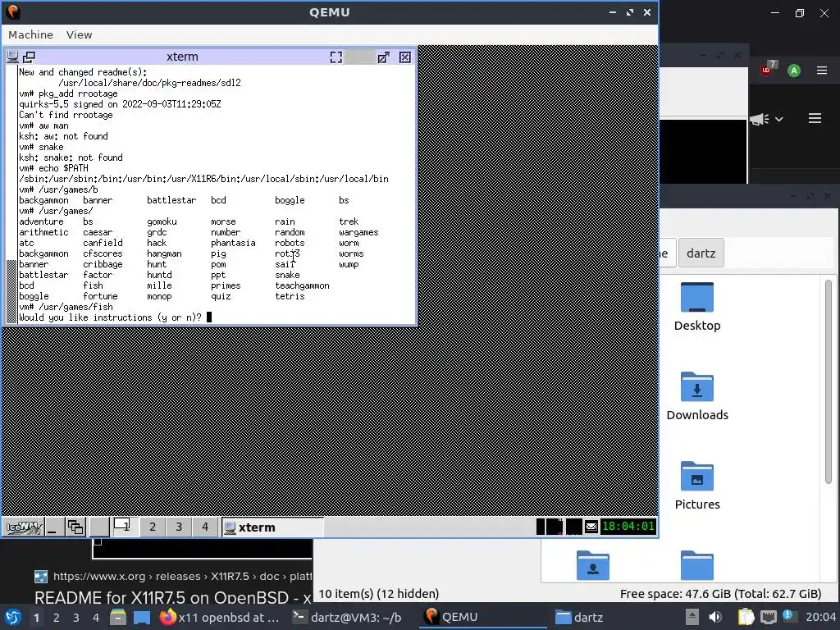Click the xterm scrollbar thumb
840x630 pixels.
tap(11, 291)
